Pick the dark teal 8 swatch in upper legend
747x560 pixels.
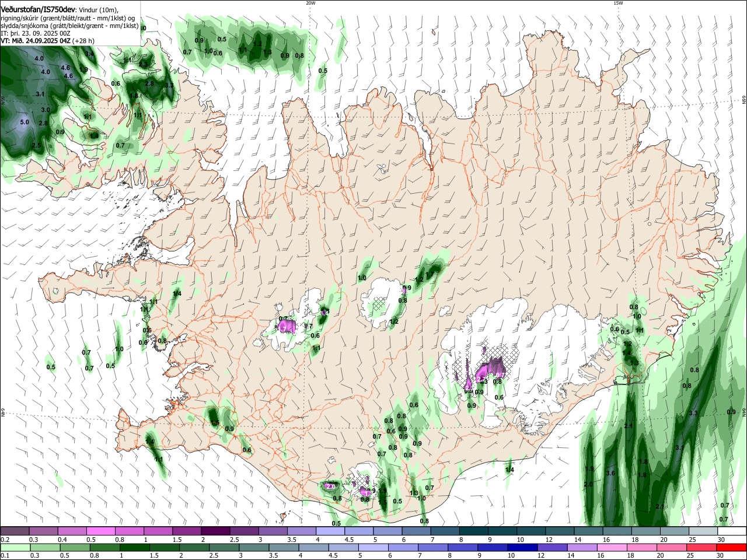[x=474, y=531]
